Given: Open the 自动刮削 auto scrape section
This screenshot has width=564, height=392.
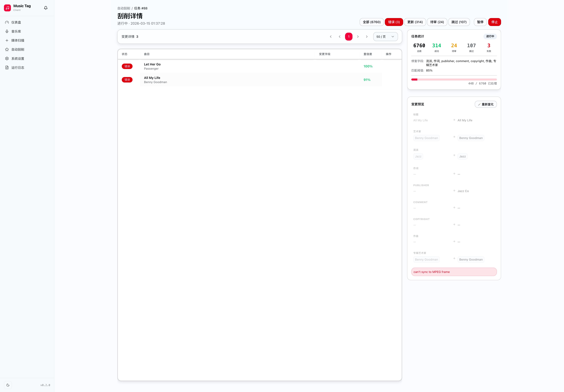Looking at the screenshot, I should click(x=18, y=49).
